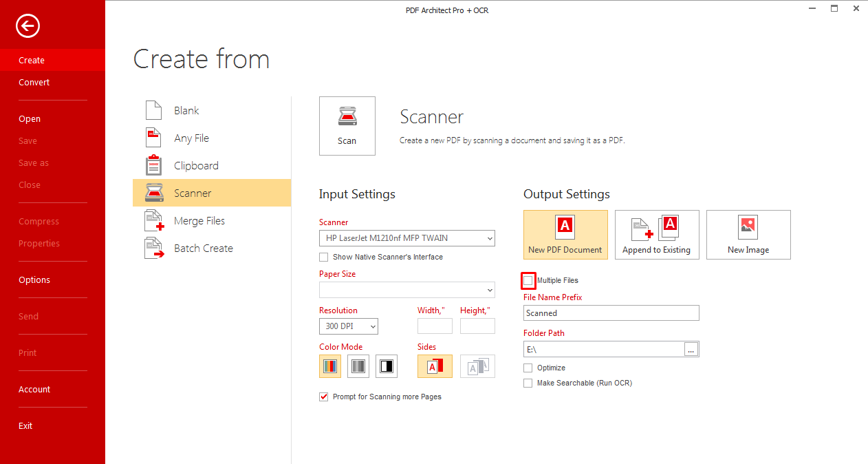Click the Scanner description text about scanning a document

point(512,140)
